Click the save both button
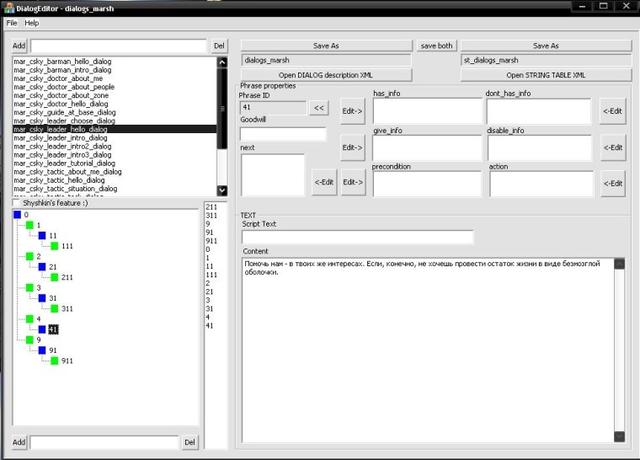 pos(437,45)
